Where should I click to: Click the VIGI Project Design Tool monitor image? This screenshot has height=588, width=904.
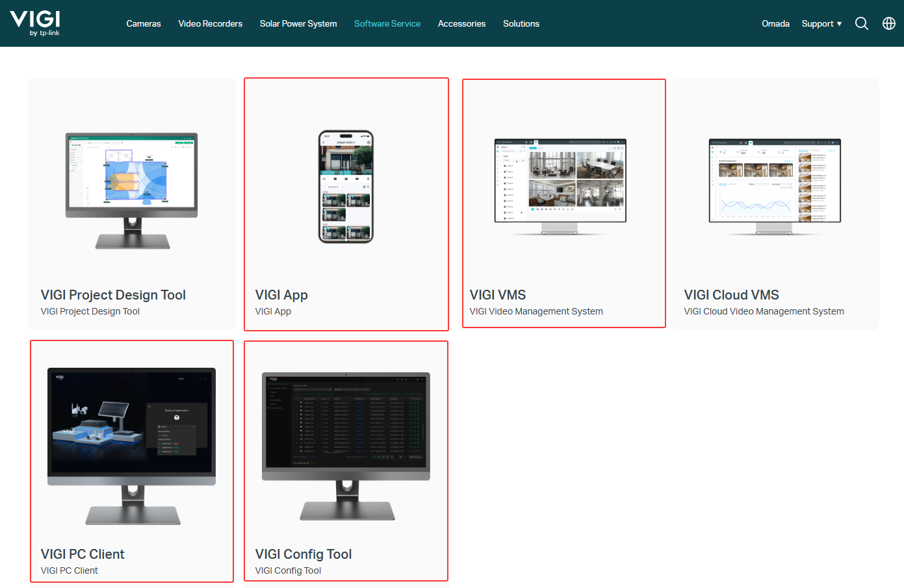click(x=132, y=191)
